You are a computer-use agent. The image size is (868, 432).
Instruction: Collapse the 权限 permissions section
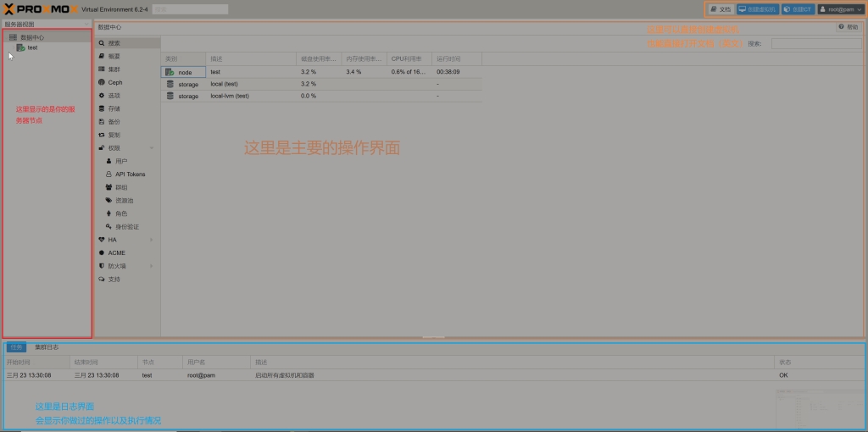(152, 148)
